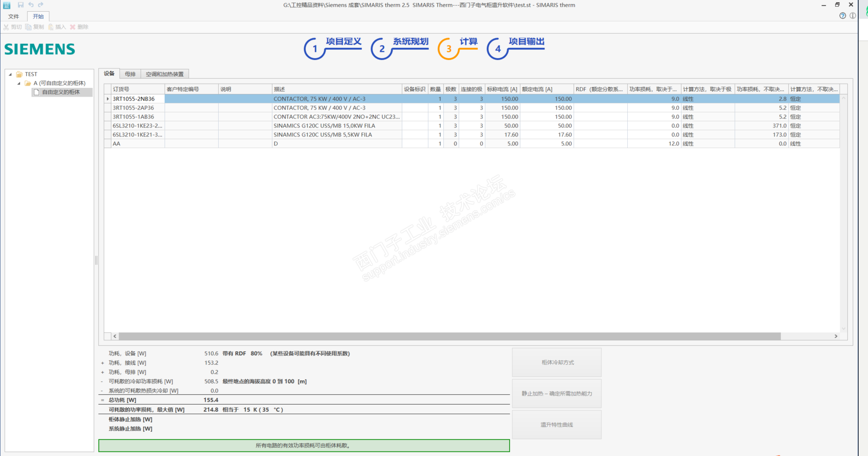Click the Redo arrow icon

(41, 5)
